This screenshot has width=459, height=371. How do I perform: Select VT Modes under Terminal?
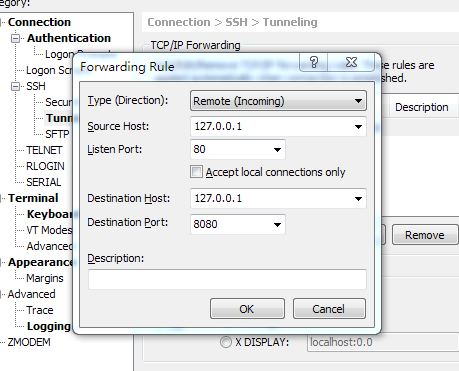49,230
